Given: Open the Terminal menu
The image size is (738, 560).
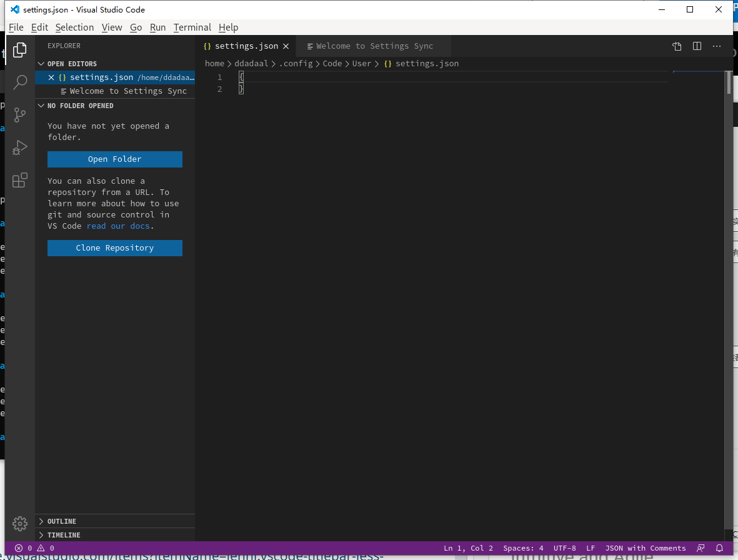Looking at the screenshot, I should [192, 27].
